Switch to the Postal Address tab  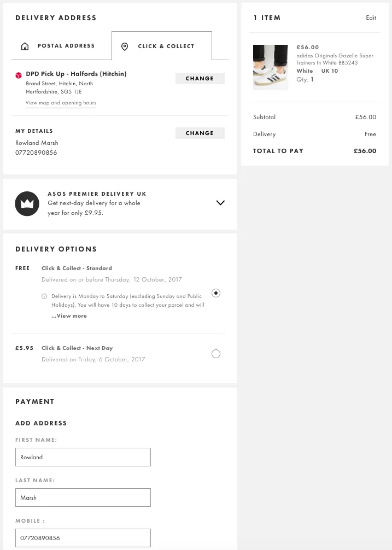(x=61, y=46)
